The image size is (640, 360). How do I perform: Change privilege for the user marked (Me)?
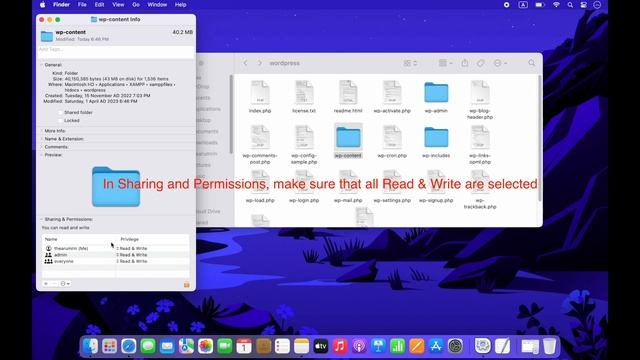pyautogui.click(x=132, y=248)
